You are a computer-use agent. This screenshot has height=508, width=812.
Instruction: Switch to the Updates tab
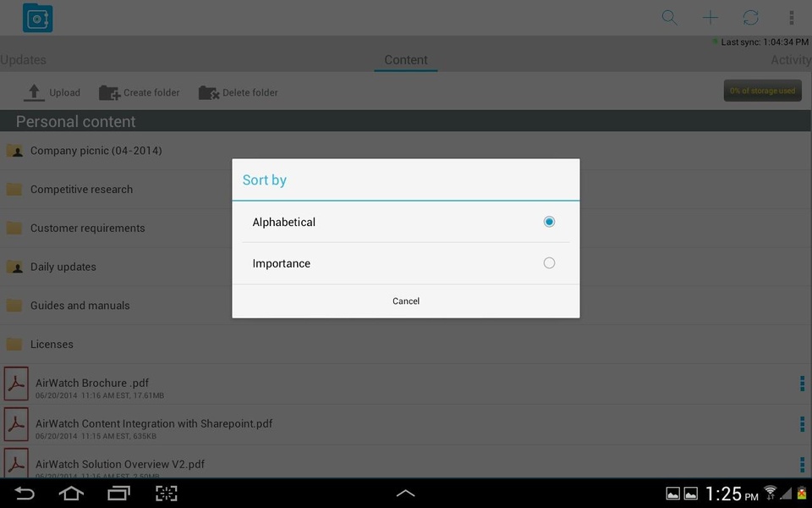(24, 60)
